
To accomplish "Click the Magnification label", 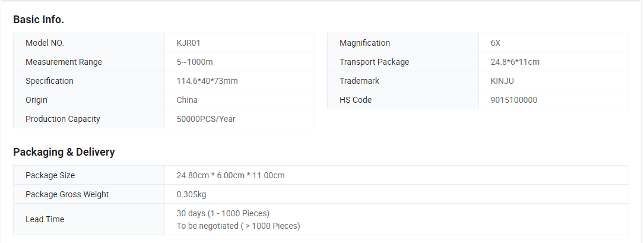I will pos(364,43).
